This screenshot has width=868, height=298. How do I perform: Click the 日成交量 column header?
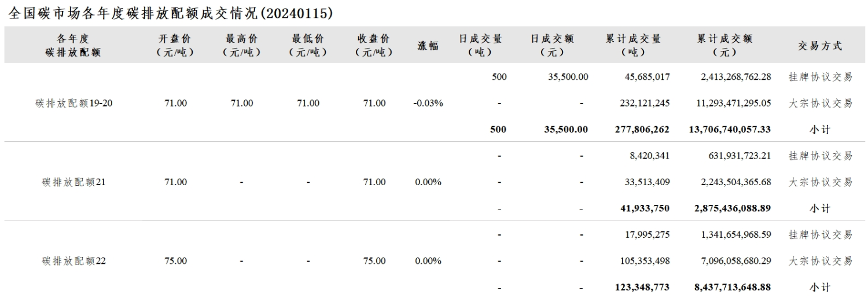(x=480, y=46)
